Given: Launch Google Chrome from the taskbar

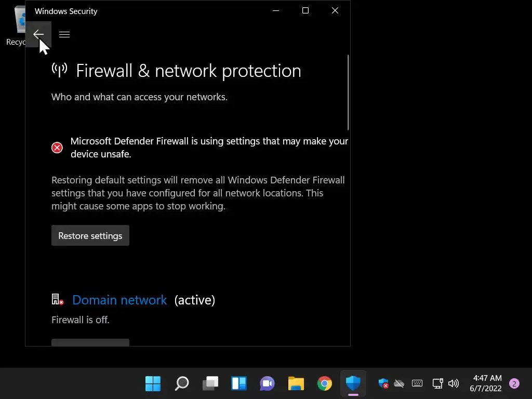Looking at the screenshot, I should pyautogui.click(x=325, y=384).
